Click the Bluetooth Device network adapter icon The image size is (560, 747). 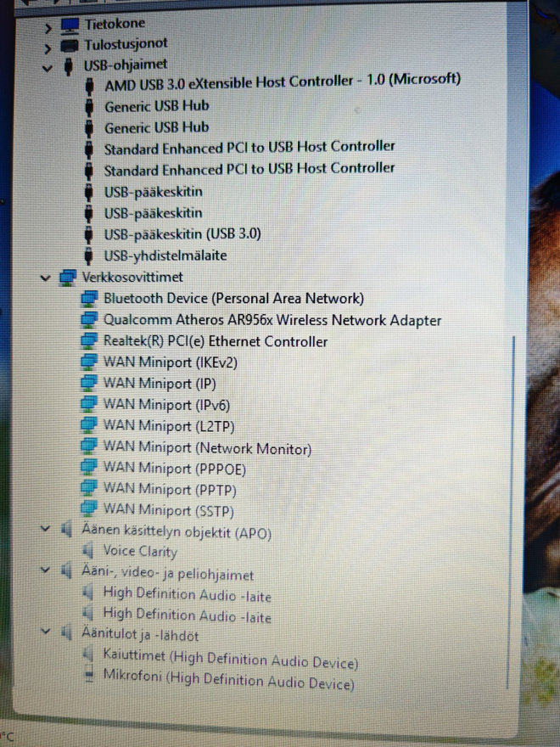(89, 298)
